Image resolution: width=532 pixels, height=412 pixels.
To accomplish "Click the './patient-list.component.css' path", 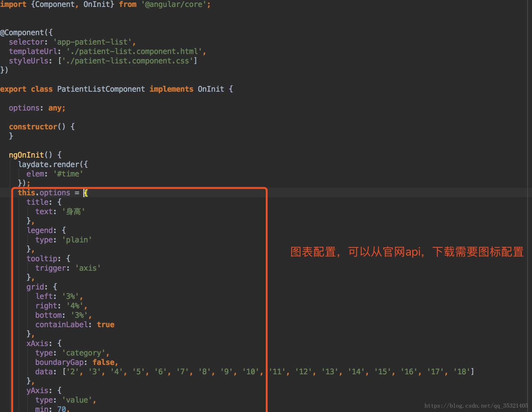I will [x=128, y=61].
